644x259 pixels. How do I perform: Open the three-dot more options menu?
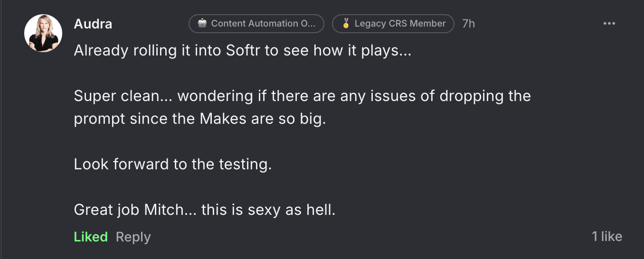point(609,24)
